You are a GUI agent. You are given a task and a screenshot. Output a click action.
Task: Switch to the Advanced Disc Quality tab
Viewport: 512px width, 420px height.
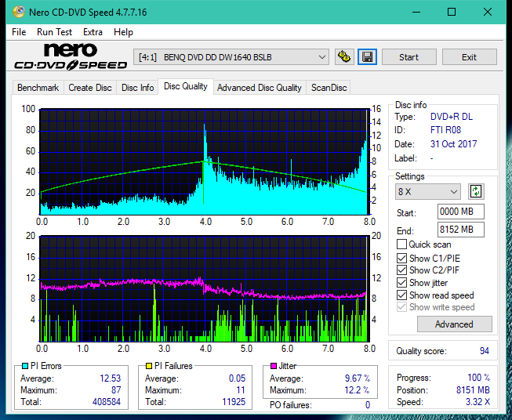point(260,88)
